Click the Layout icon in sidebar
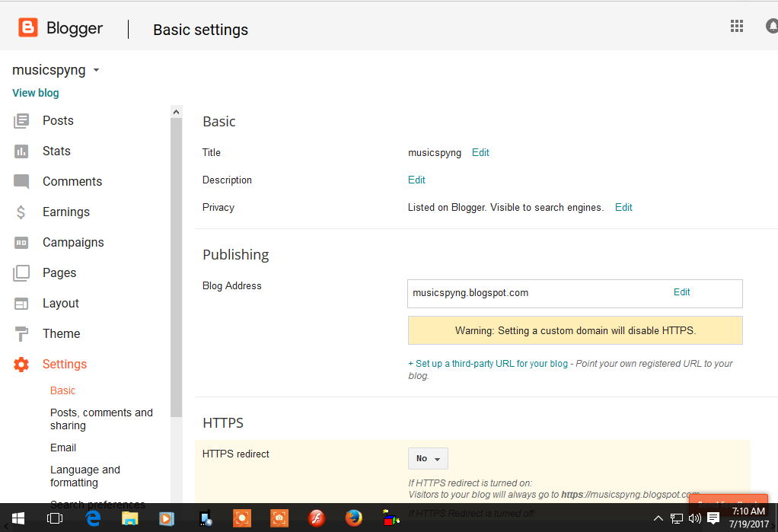Image resolution: width=778 pixels, height=532 pixels. coord(21,304)
